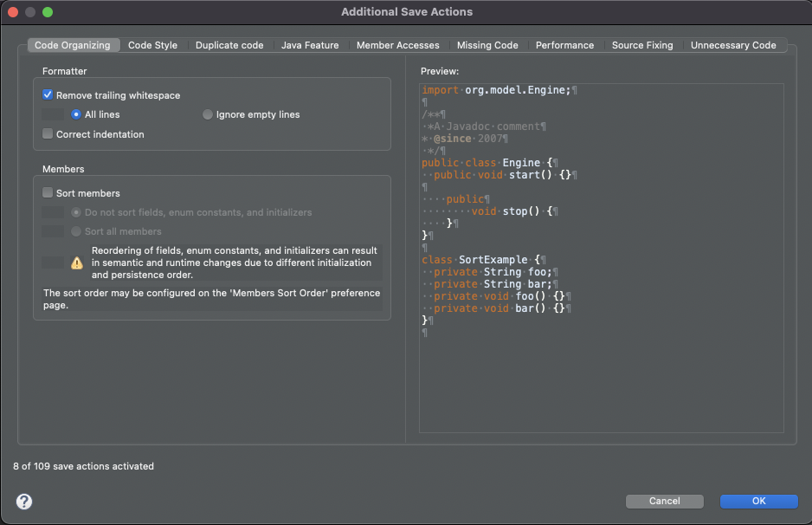Click 'void stop() {' preview line
The height and width of the screenshot is (525, 812).
coord(511,211)
